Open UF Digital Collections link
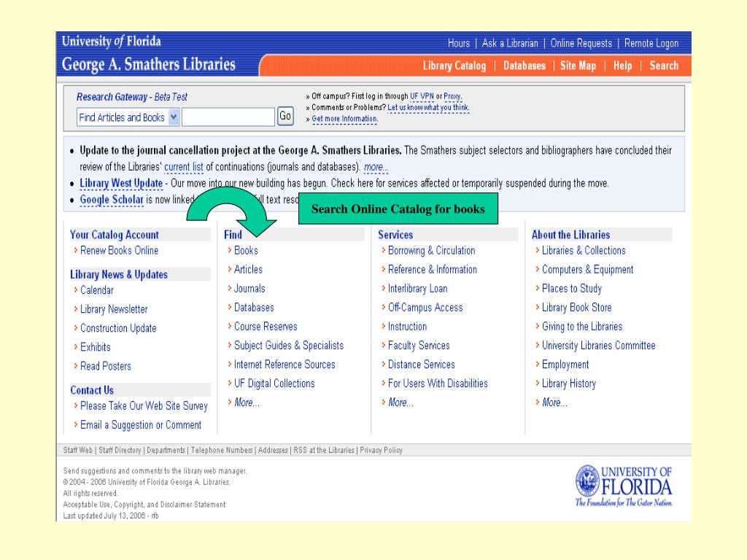This screenshot has width=747, height=560. click(x=274, y=384)
